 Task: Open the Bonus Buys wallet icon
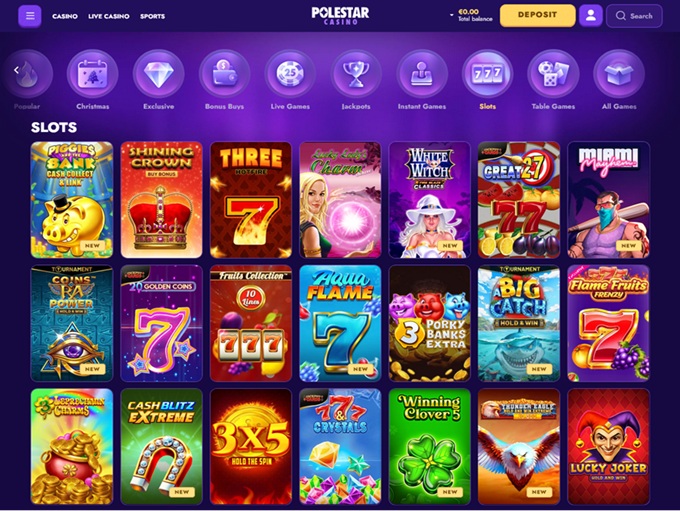[225, 74]
